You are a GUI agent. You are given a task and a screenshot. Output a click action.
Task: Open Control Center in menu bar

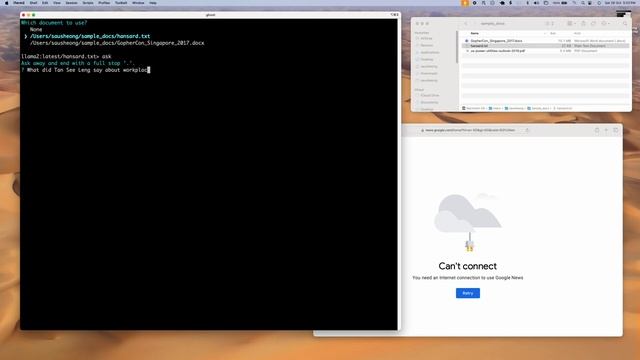pos(590,3)
